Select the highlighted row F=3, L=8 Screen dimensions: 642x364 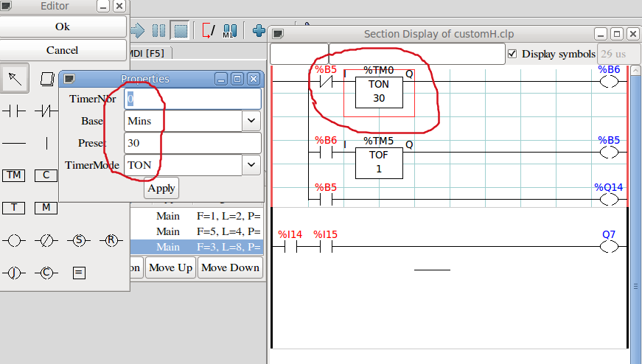(197, 247)
